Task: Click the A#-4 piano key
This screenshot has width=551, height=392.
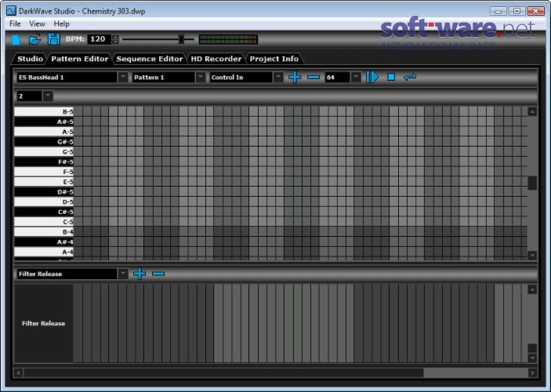Action: click(44, 242)
